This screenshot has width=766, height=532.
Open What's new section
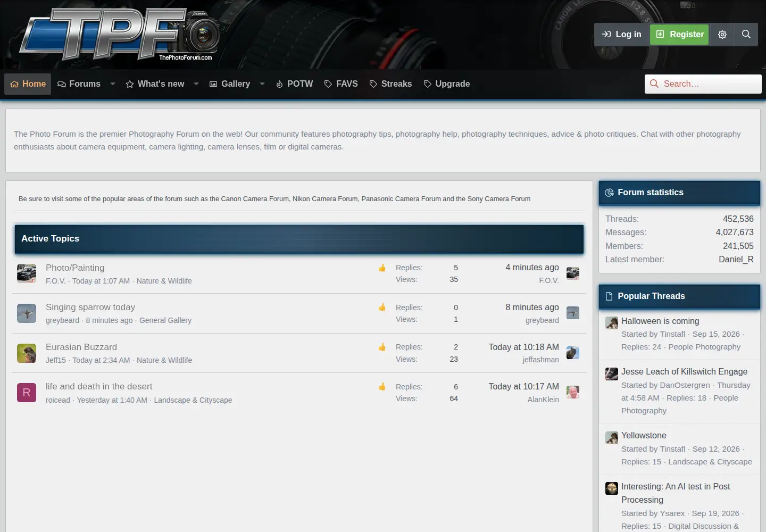155,84
